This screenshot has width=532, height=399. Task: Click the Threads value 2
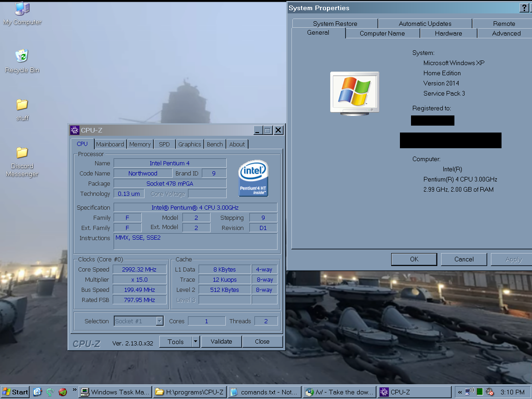point(266,321)
